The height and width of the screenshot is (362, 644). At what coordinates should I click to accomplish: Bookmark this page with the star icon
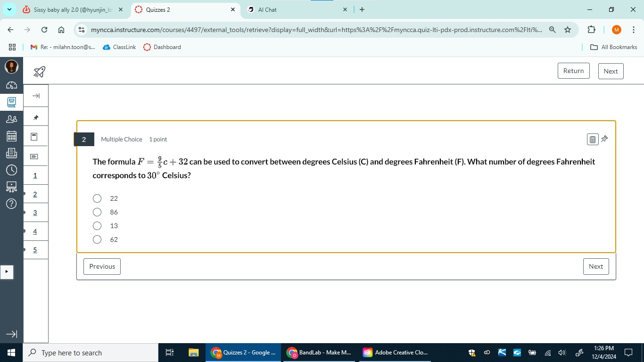[568, 30]
